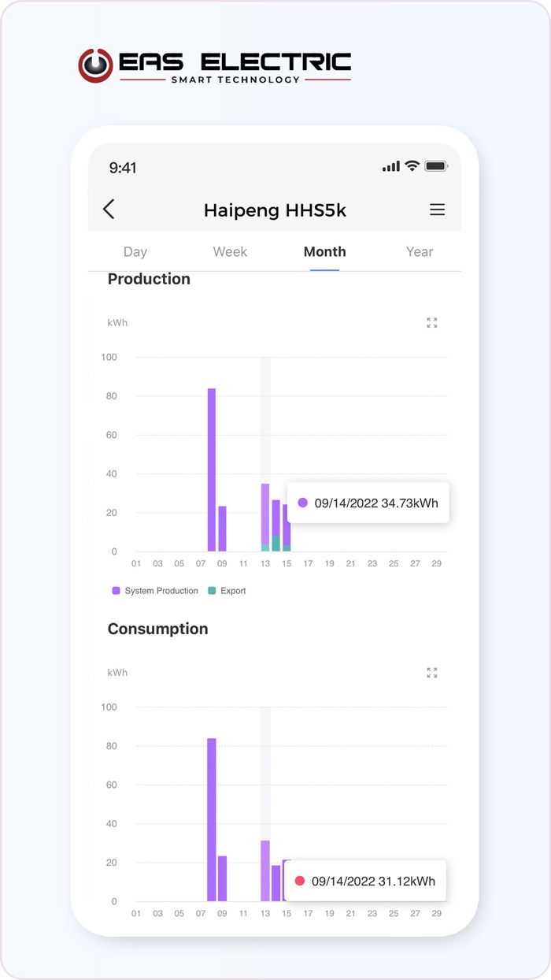Toggle the Export legend series
This screenshot has height=980, width=551.
[x=233, y=591]
